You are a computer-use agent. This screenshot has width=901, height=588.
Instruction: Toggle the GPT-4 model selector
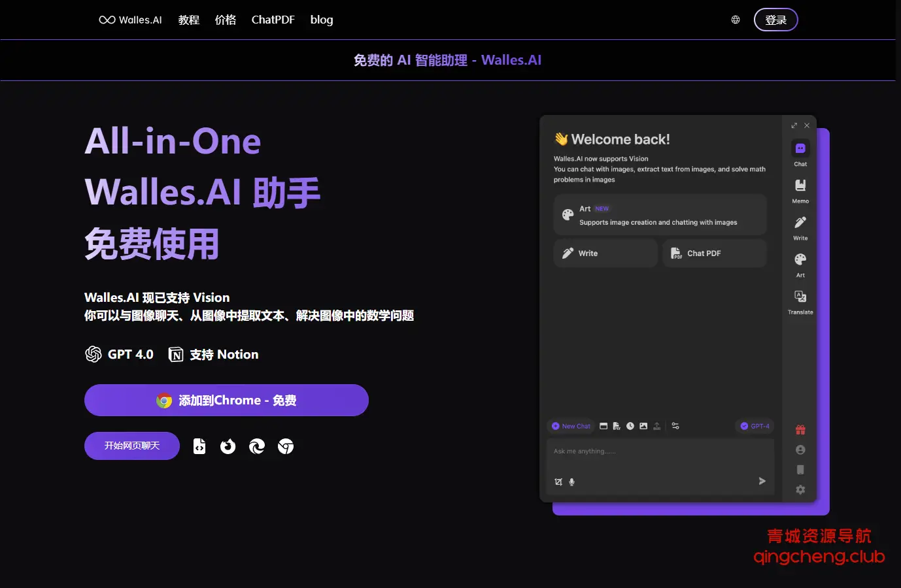(x=755, y=426)
